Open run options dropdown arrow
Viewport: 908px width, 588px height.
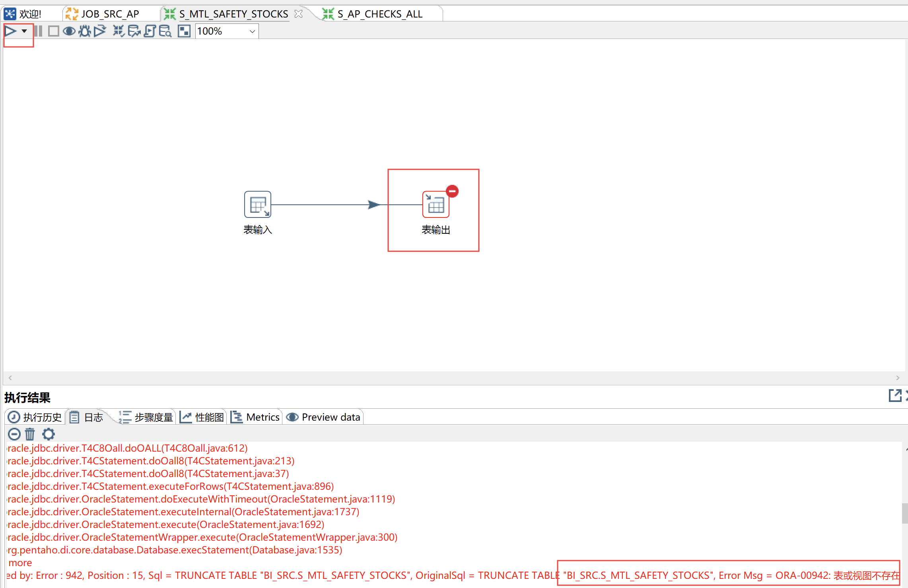click(x=24, y=31)
